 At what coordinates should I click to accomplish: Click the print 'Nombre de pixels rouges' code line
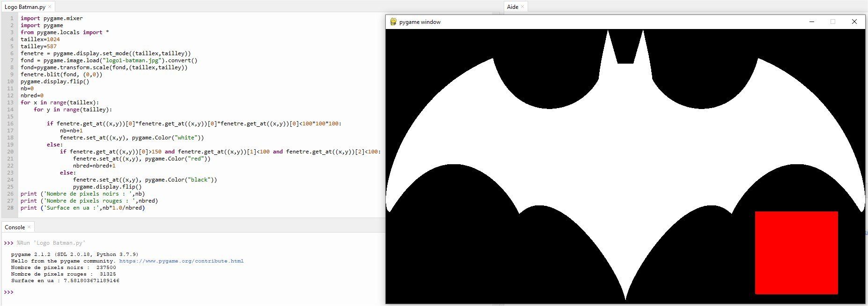[89, 201]
